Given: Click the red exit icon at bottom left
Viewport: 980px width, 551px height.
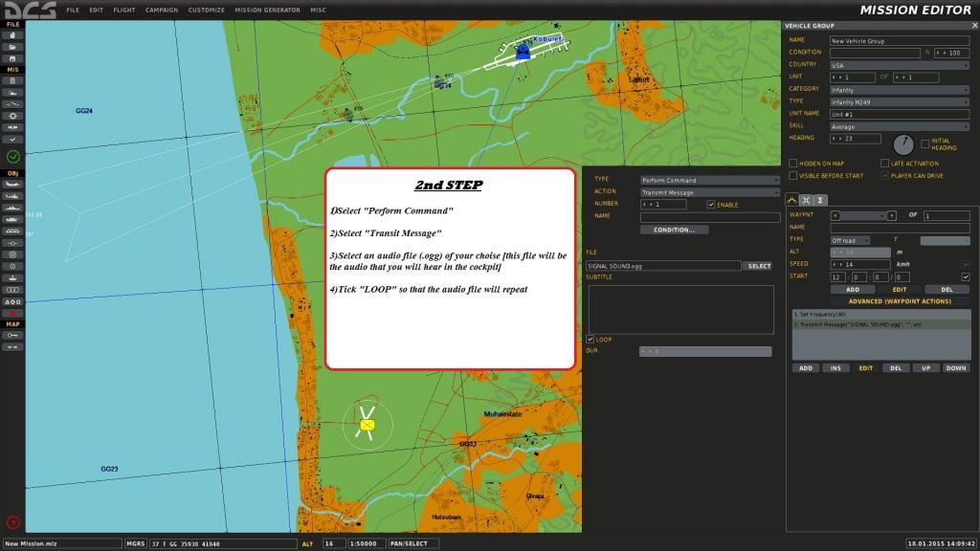Looking at the screenshot, I should (13, 522).
